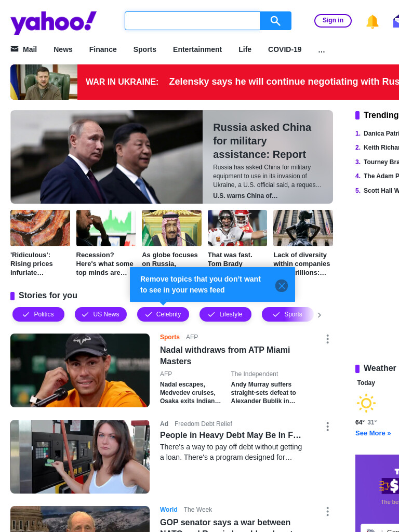Toggle the Celebrity topic chip

coord(163,314)
